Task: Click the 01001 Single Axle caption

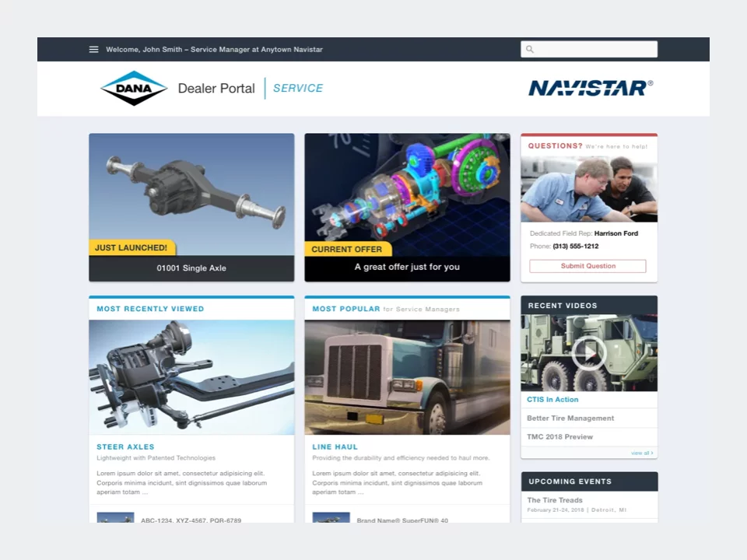Action: 191,268
